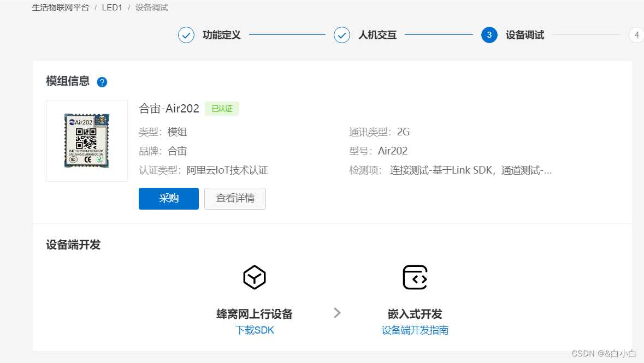644x363 pixels.
Task: Click the 嵌入式开发 code window icon
Action: pyautogui.click(x=415, y=277)
